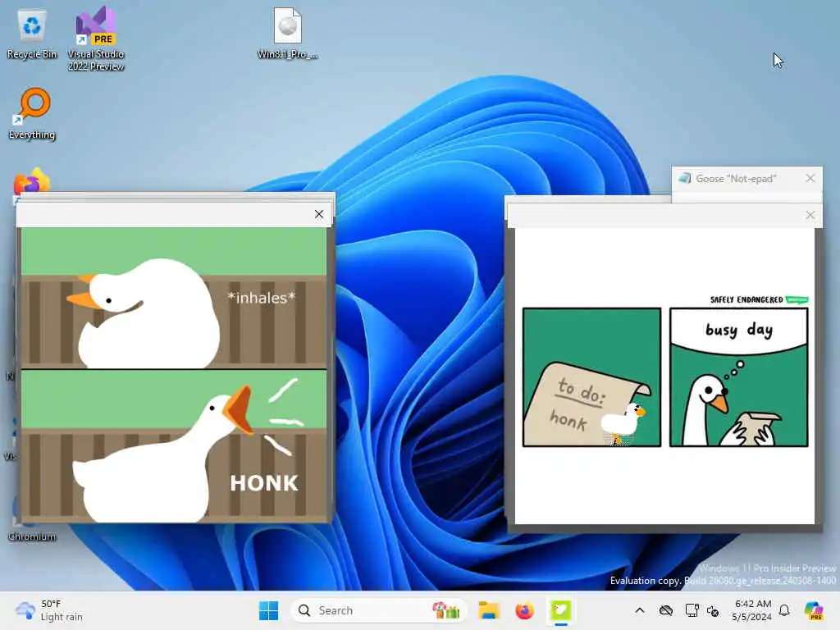Open the clock and calendar flyout

(752, 610)
